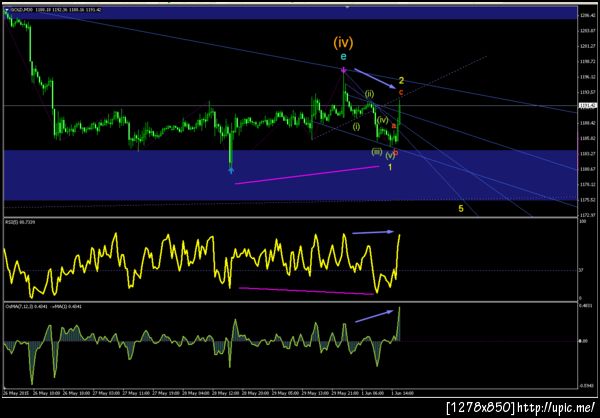Select the magenta trendline on the price chart
The width and height of the screenshot is (600, 418).
307,175
